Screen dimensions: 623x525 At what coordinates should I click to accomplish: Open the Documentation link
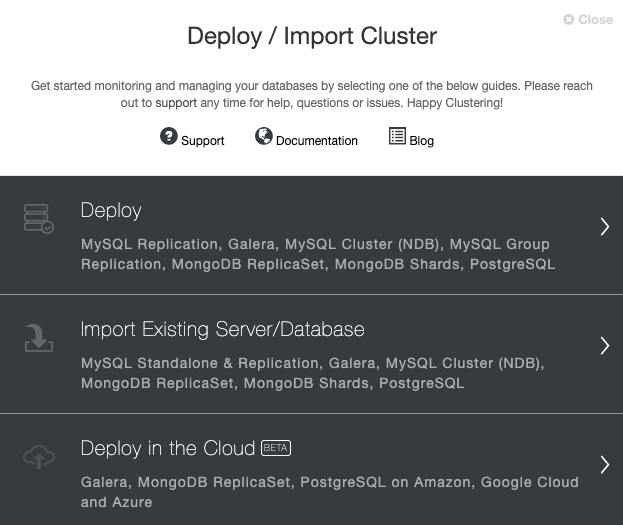(x=317, y=141)
